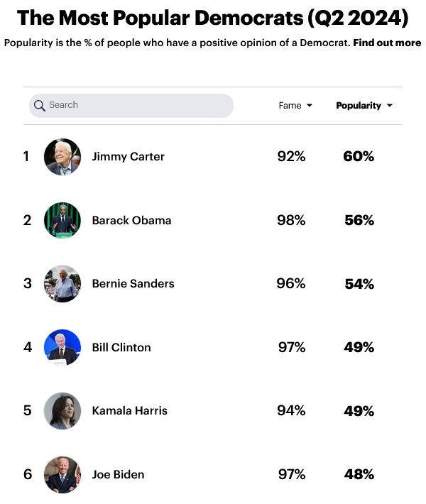Open Bernie Sanders's profile photo
Screen dimensions: 426x504
pyautogui.click(x=62, y=284)
